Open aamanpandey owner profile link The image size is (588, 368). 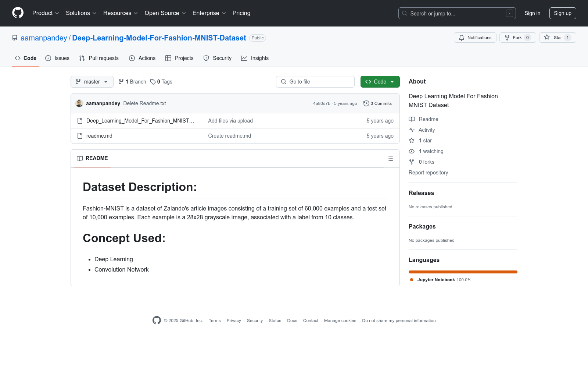click(x=44, y=38)
